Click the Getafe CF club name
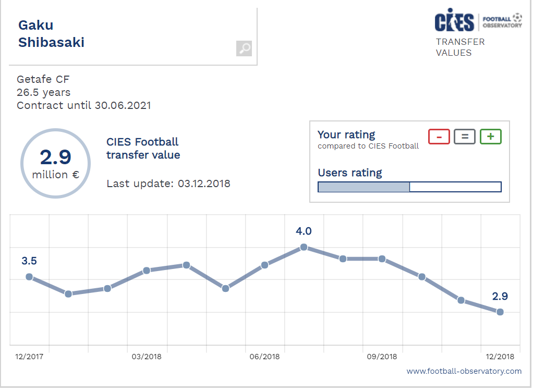This screenshot has height=392, width=533. [x=43, y=79]
